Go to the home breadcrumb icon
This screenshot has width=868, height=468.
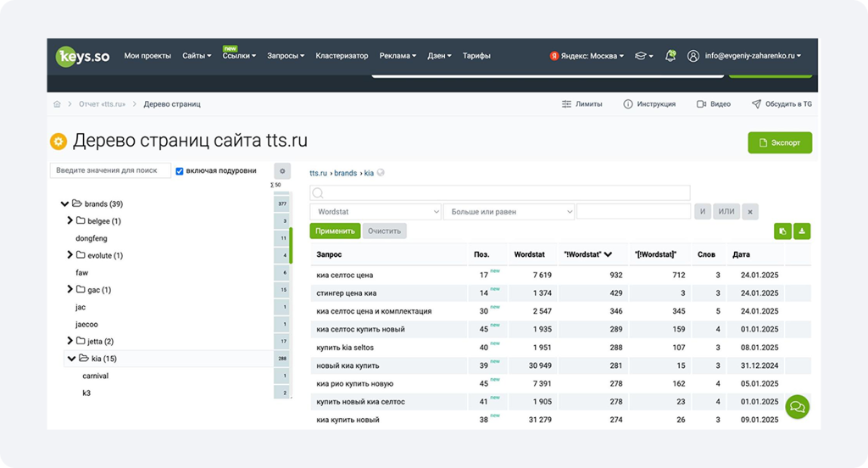[x=57, y=104]
